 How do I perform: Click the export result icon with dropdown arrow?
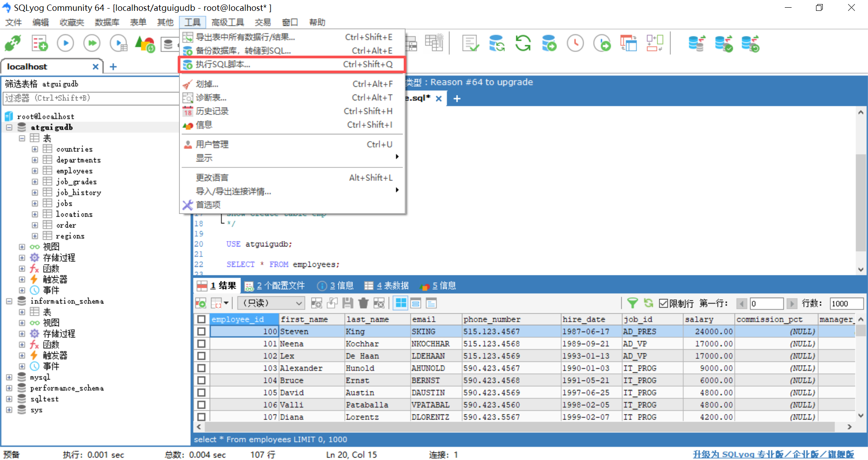220,303
